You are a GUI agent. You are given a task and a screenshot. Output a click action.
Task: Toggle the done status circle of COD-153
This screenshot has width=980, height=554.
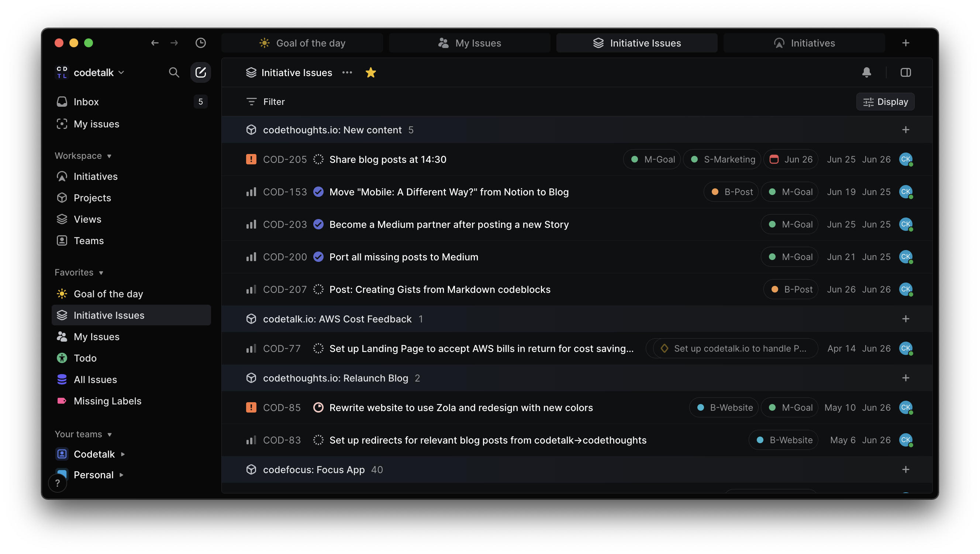click(318, 192)
